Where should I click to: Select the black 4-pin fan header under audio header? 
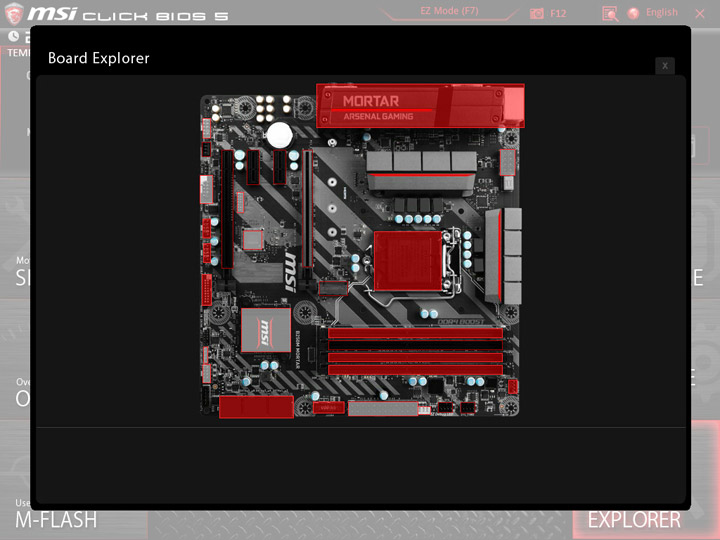pyautogui.click(x=206, y=149)
